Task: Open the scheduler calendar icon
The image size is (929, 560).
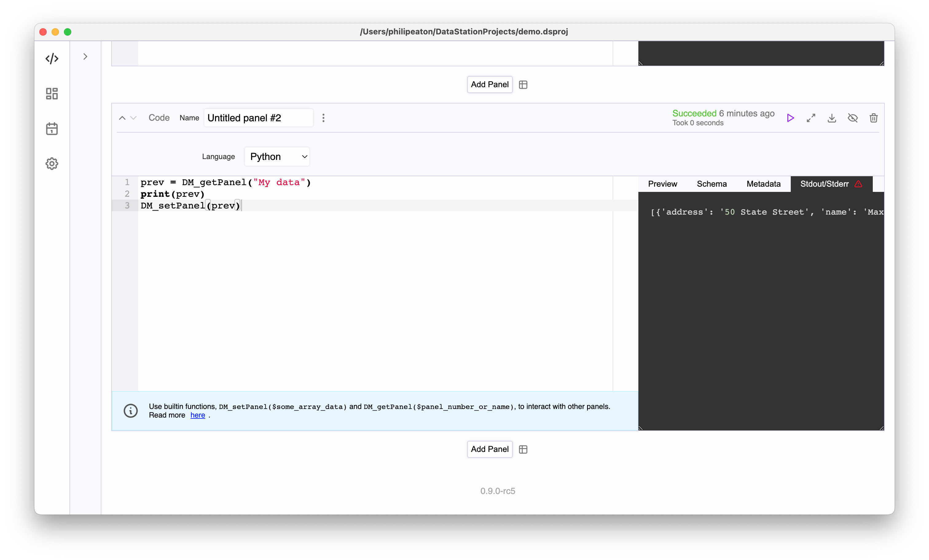Action: click(52, 129)
